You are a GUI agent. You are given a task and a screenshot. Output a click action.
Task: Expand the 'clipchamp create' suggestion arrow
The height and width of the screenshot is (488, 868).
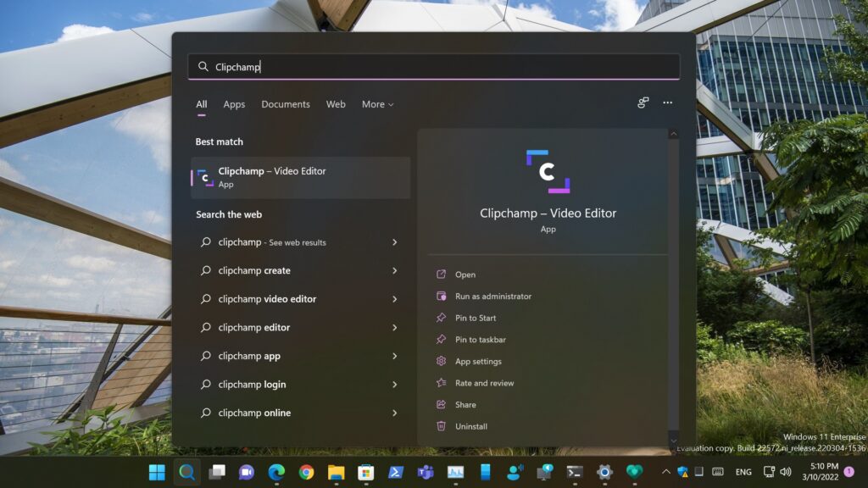pyautogui.click(x=394, y=271)
